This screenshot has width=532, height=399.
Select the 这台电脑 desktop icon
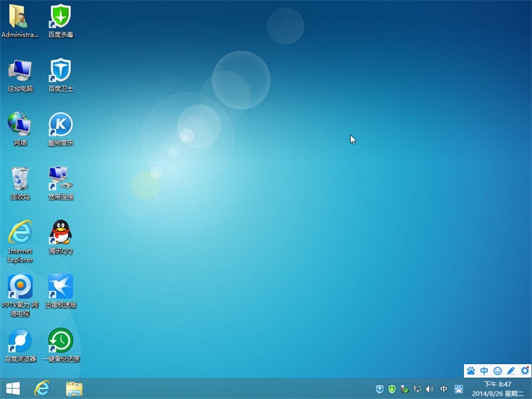point(20,71)
